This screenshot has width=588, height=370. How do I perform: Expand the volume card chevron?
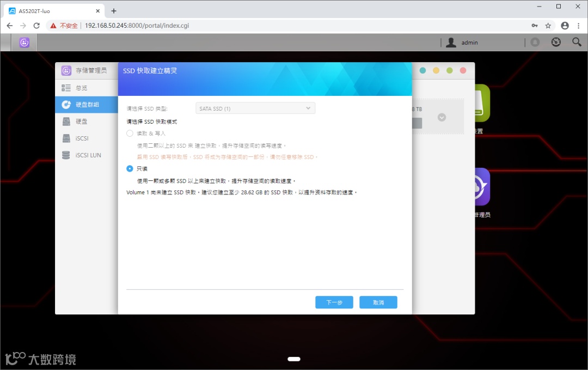(442, 117)
